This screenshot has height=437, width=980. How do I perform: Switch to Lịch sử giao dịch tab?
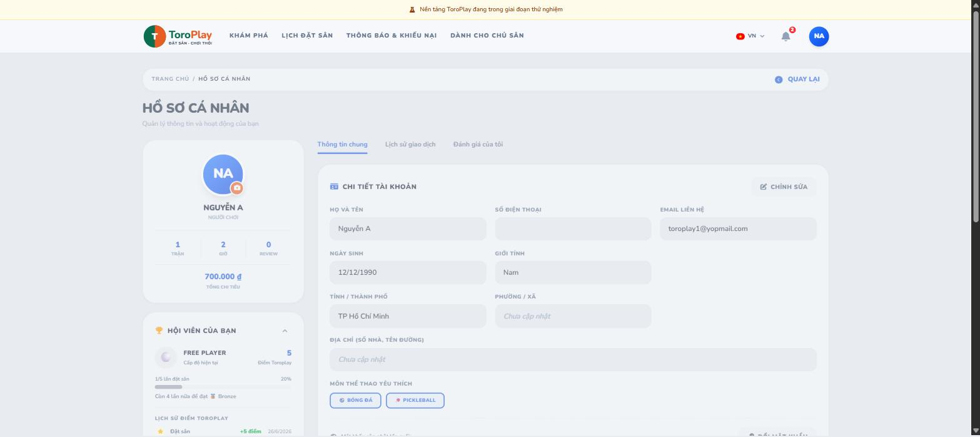(410, 145)
